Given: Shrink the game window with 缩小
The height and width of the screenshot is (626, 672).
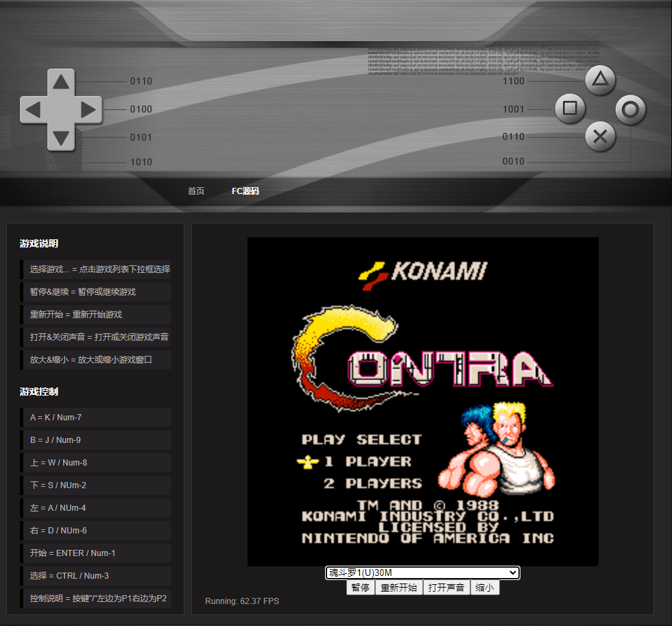Looking at the screenshot, I should [485, 588].
